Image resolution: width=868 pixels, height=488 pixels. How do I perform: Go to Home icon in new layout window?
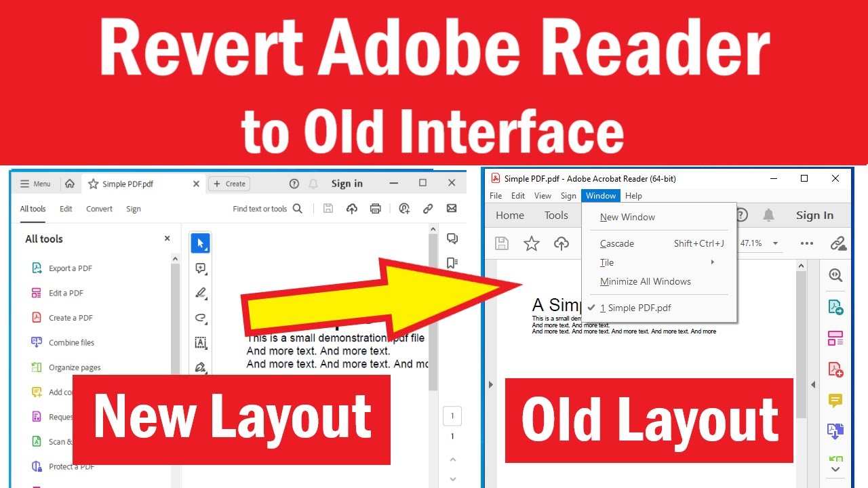pyautogui.click(x=69, y=184)
